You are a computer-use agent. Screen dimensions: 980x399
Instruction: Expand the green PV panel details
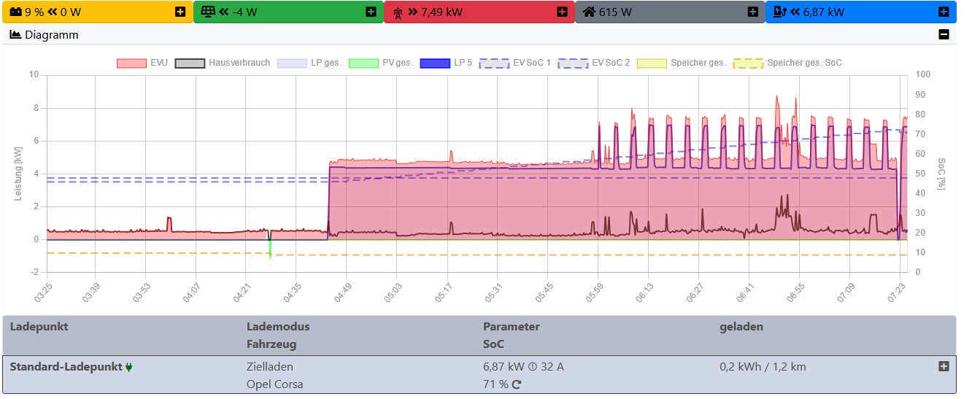pos(371,12)
